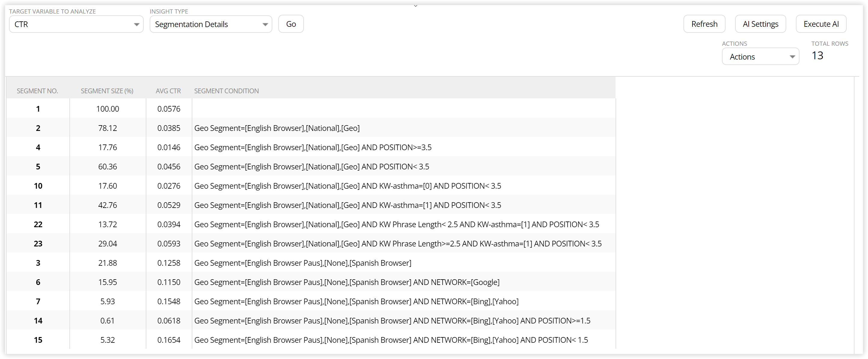
Task: Open AI Settings
Action: 760,24
